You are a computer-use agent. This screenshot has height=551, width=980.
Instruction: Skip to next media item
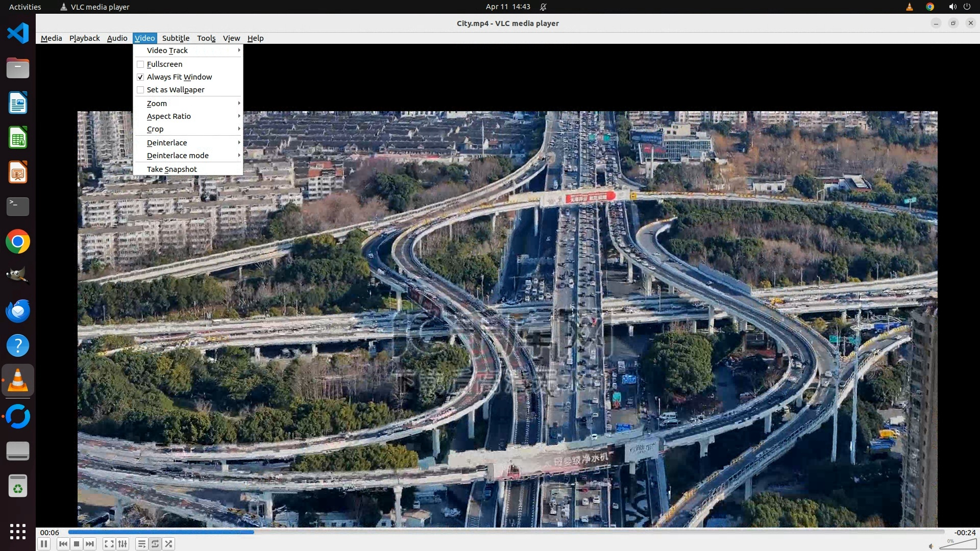[x=90, y=544]
